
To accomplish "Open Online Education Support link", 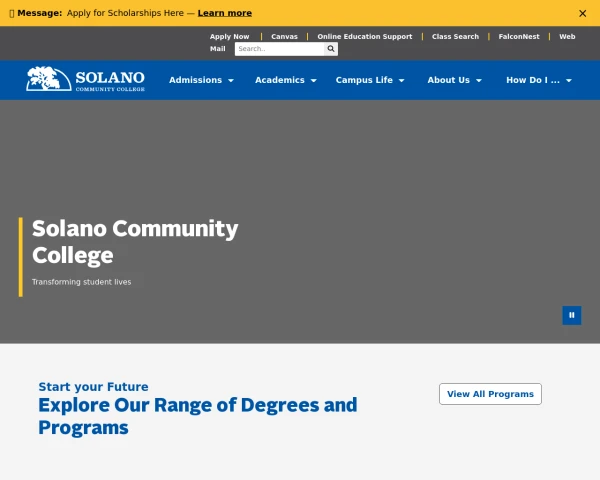I will (365, 37).
